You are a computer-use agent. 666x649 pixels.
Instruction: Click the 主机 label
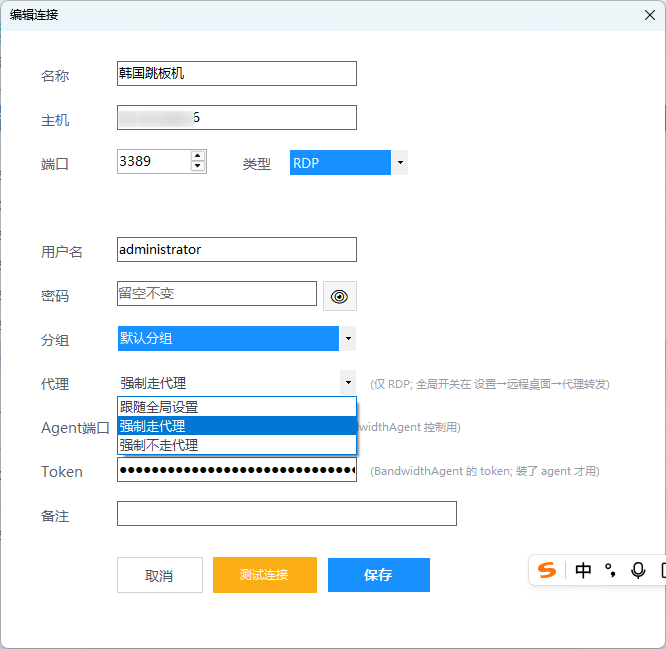tap(55, 120)
